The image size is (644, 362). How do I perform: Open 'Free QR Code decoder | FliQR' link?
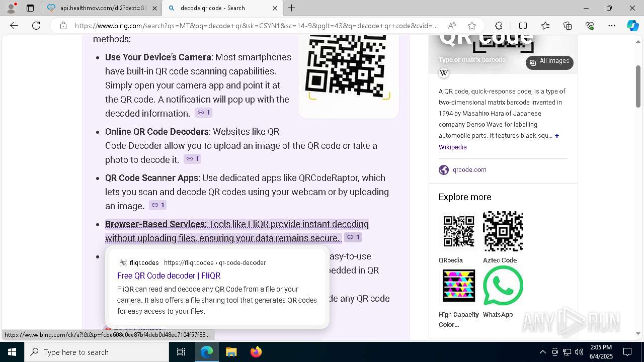point(169,276)
